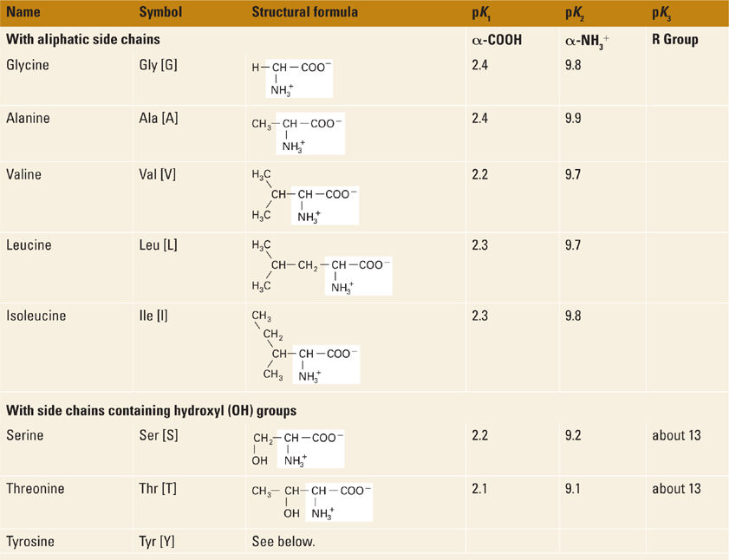The image size is (729, 560).
Task: Select the 'Ile [I]' symbol cell
Action: (x=153, y=316)
